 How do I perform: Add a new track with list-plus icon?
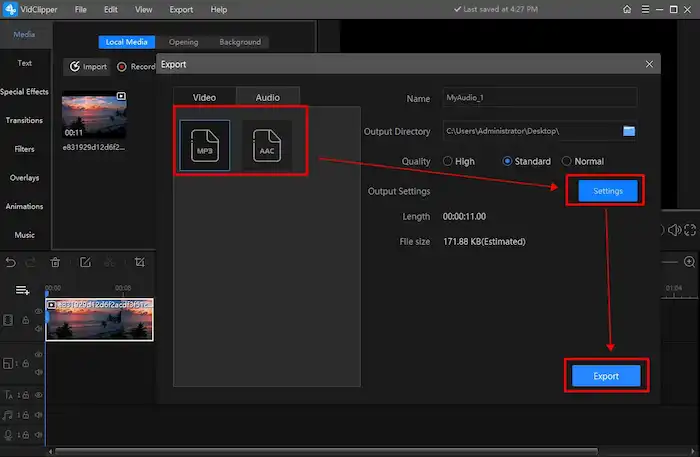point(22,291)
